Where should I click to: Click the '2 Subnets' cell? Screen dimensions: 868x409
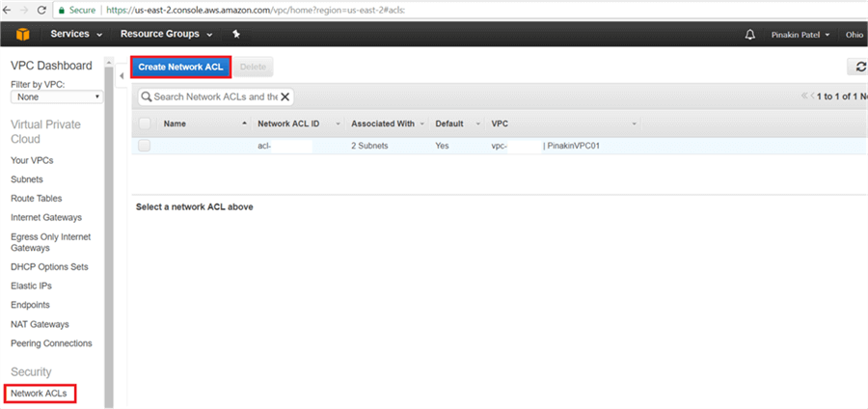coord(369,146)
